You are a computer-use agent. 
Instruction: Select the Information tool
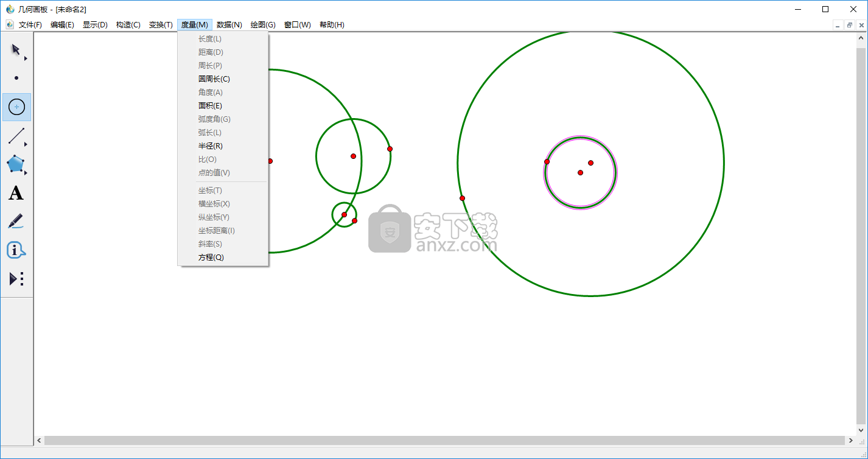[16, 250]
